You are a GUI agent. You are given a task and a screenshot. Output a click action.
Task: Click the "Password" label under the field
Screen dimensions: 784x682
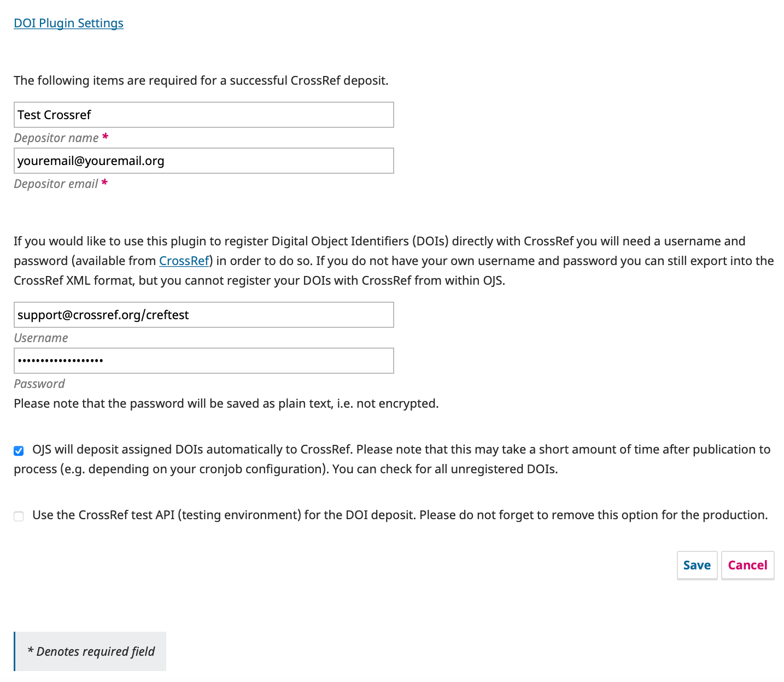39,384
